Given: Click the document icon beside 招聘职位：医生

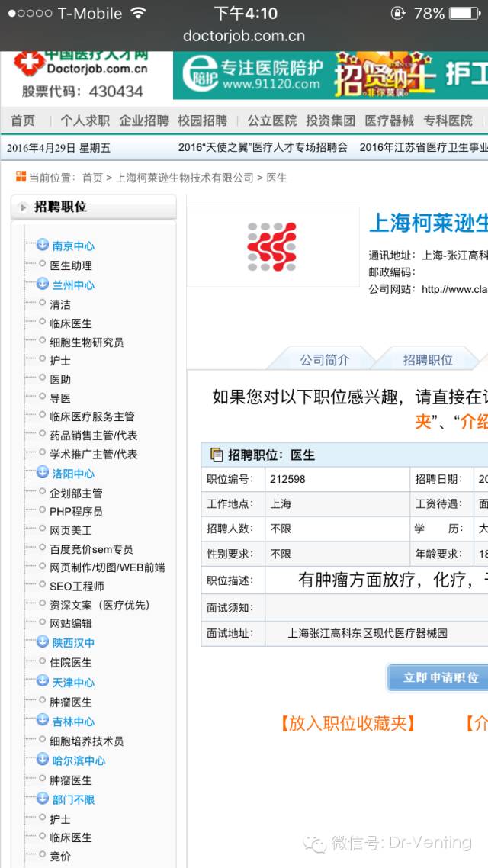Looking at the screenshot, I should tap(217, 455).
